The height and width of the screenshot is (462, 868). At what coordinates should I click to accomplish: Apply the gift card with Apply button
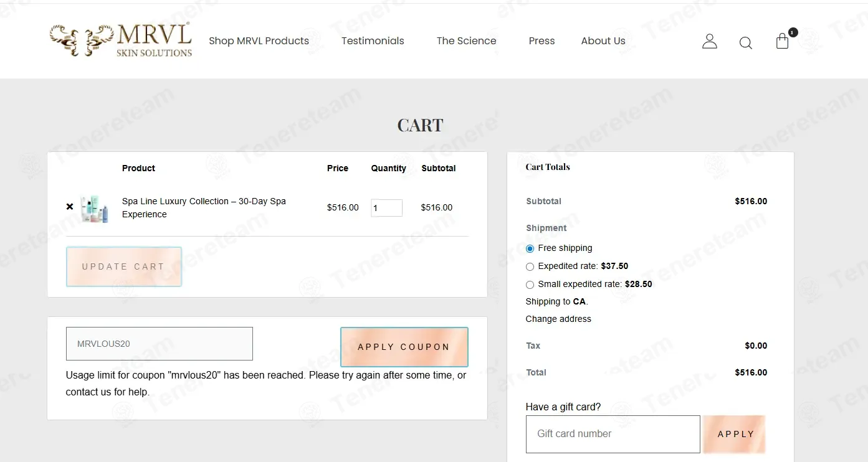coord(735,434)
